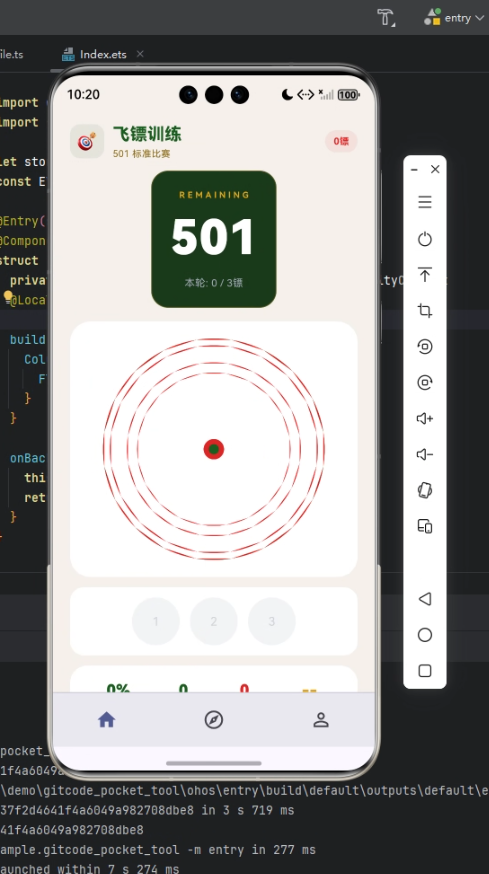Expand the entry module dropdown
Screen dimensions: 489x874
coord(455,18)
